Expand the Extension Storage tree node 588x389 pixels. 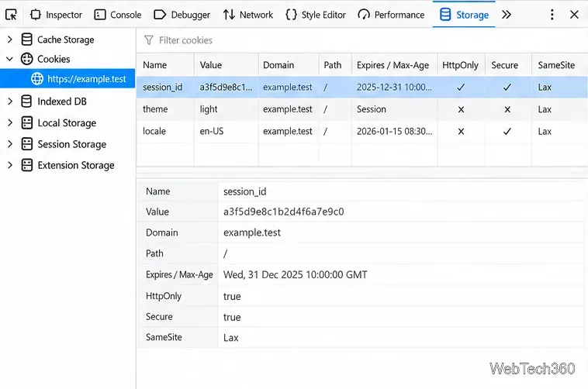(10, 165)
